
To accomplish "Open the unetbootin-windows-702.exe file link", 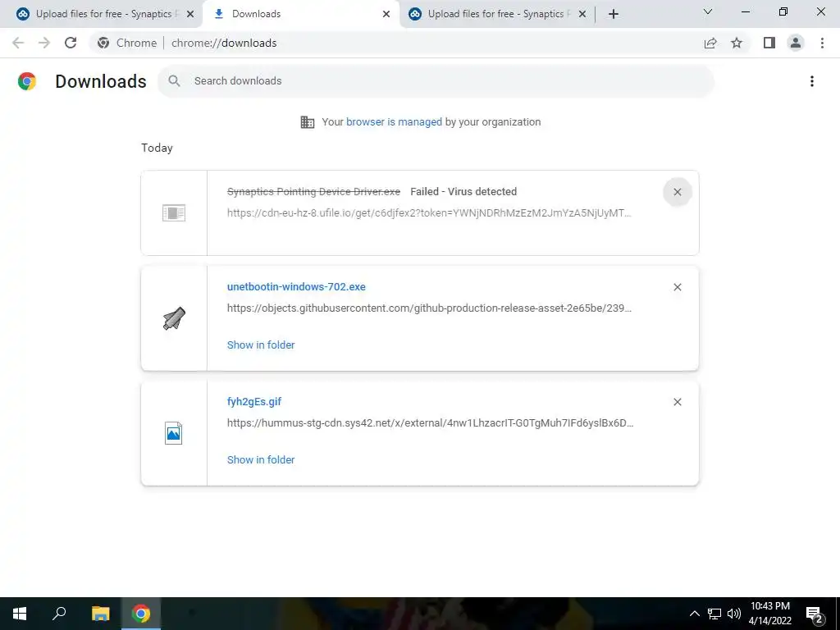I will coord(296,286).
